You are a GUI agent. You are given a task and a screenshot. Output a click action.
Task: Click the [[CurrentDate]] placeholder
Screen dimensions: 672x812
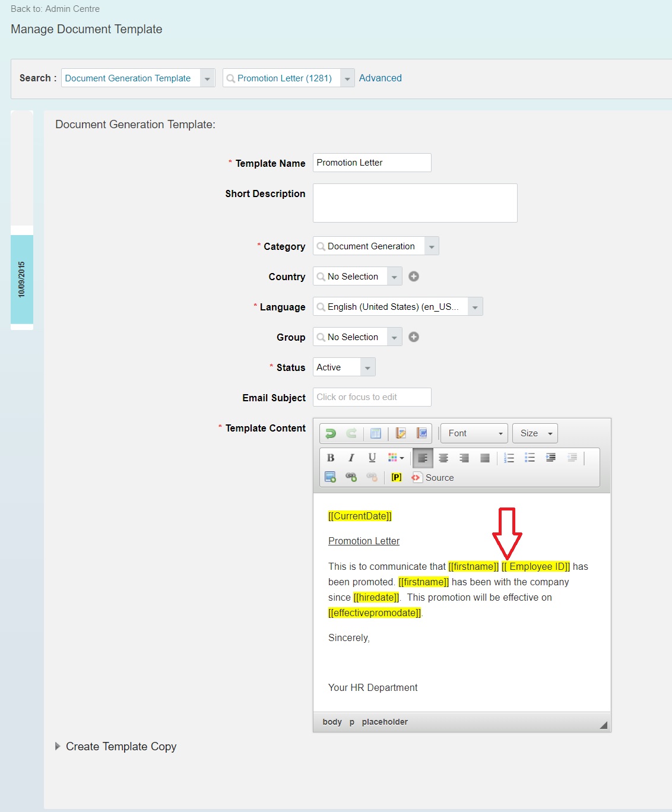[x=360, y=516]
